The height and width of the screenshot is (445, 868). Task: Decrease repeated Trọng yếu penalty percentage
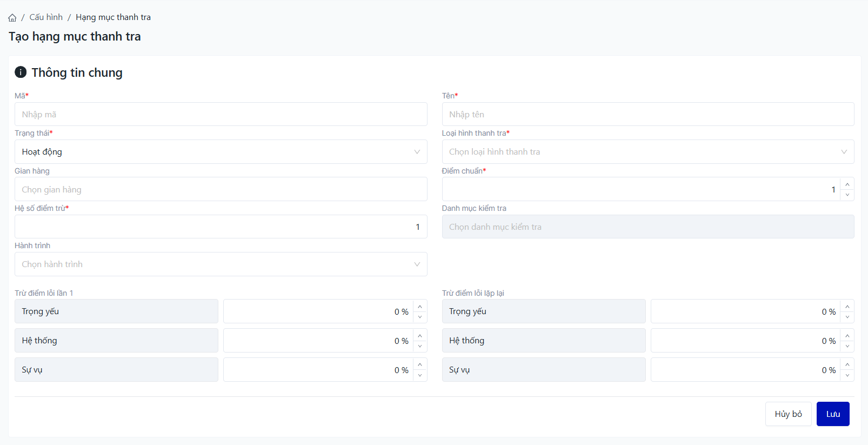[x=847, y=317]
